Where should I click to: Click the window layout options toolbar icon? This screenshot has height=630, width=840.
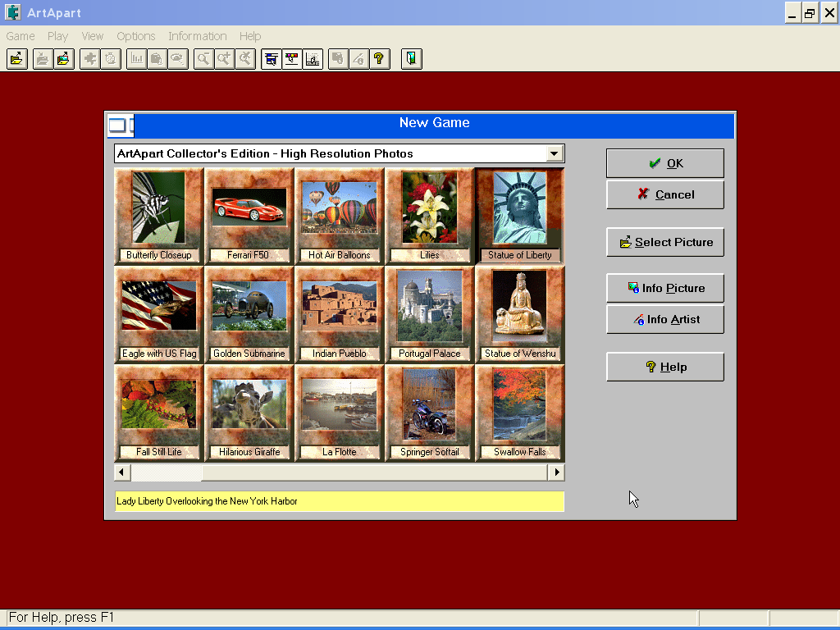(x=271, y=58)
